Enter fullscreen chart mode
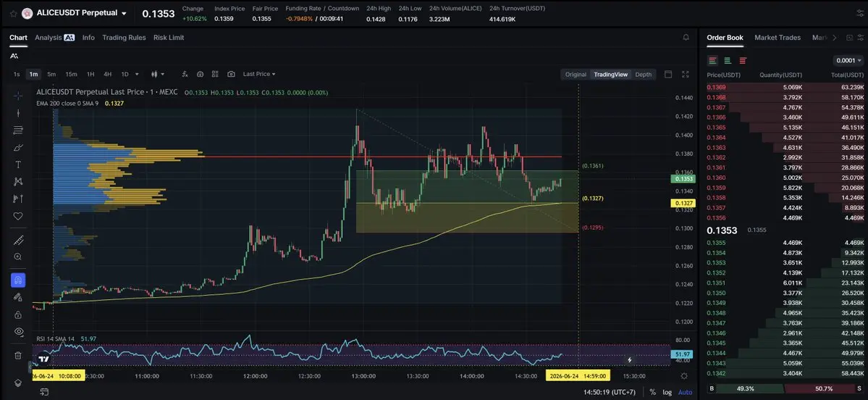Screen dimensions: 868x400 (686, 74)
